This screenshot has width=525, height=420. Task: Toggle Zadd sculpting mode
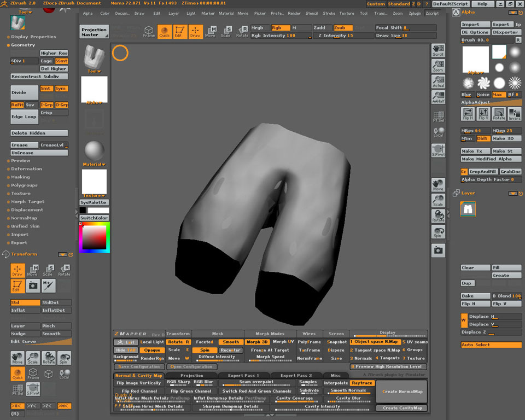click(x=321, y=27)
